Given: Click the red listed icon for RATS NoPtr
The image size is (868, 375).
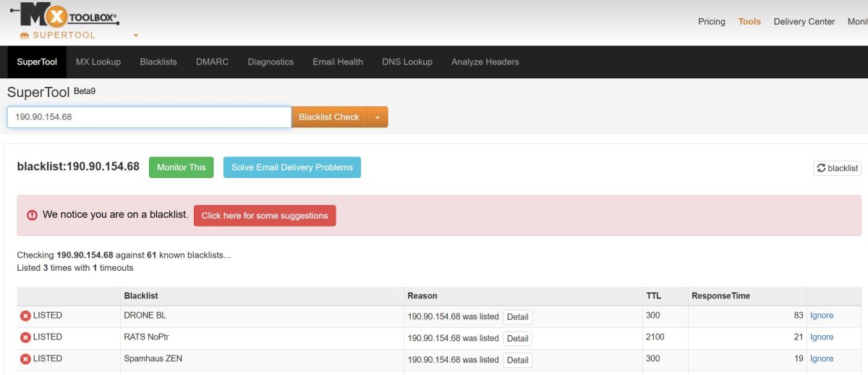Looking at the screenshot, I should coord(25,337).
